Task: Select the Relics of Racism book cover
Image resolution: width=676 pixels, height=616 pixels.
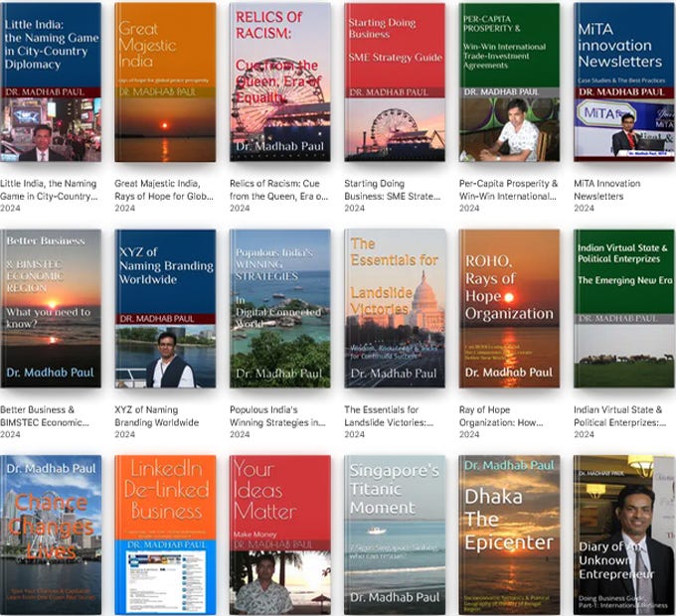Action: tap(280, 81)
